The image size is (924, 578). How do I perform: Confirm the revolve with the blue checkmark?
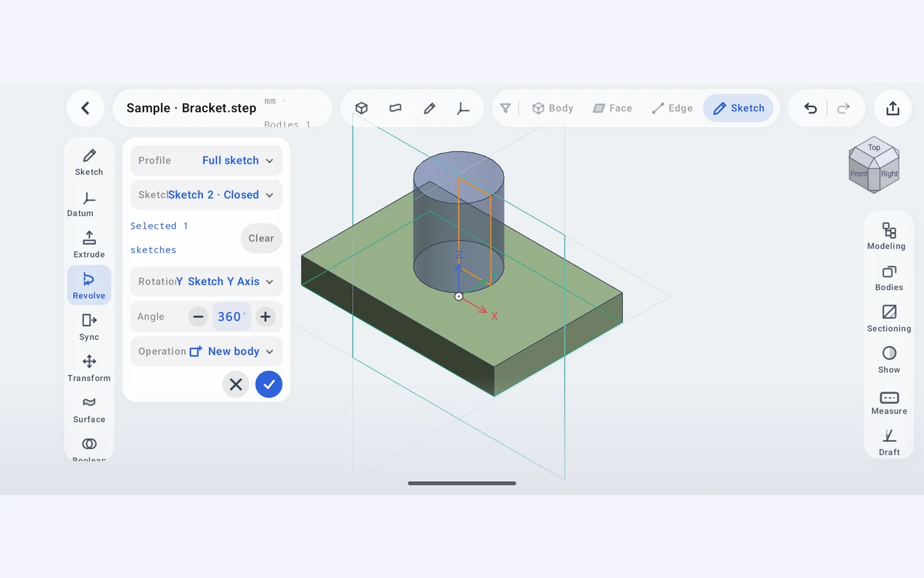[269, 384]
